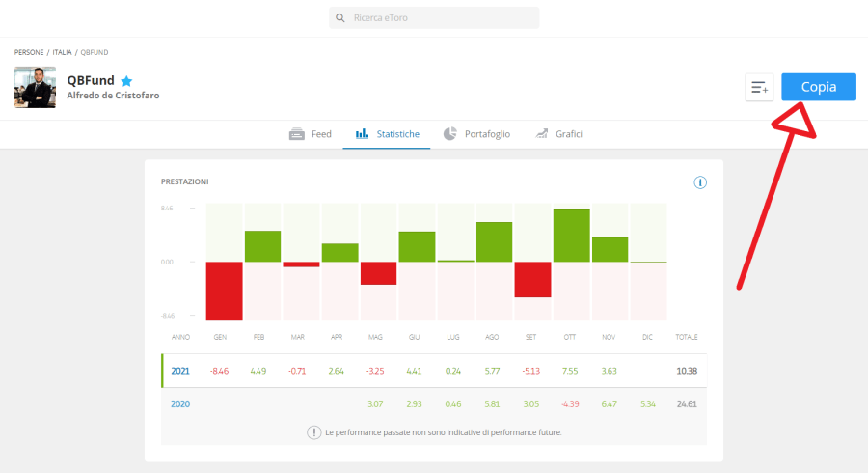Click the ITALIA breadcrumb link

coord(63,51)
